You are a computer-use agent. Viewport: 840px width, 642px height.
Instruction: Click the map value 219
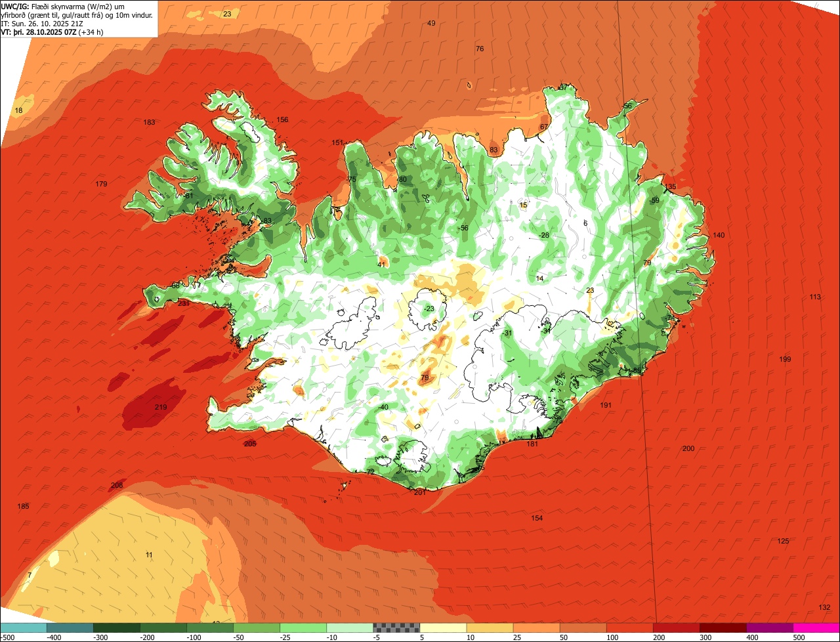pos(161,407)
